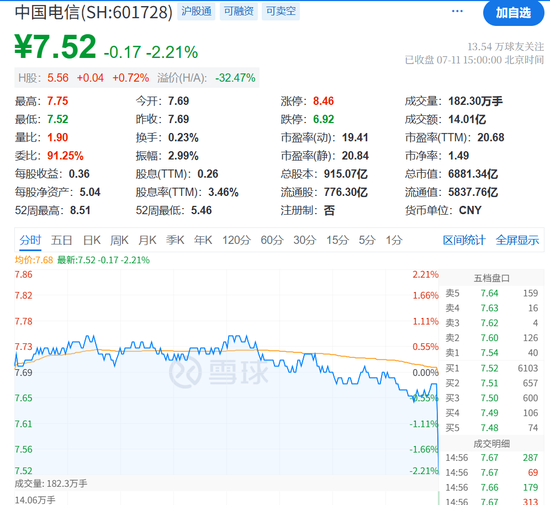Click 全屏显示 to view chart fullscreen
The image size is (550, 505).
(x=517, y=240)
